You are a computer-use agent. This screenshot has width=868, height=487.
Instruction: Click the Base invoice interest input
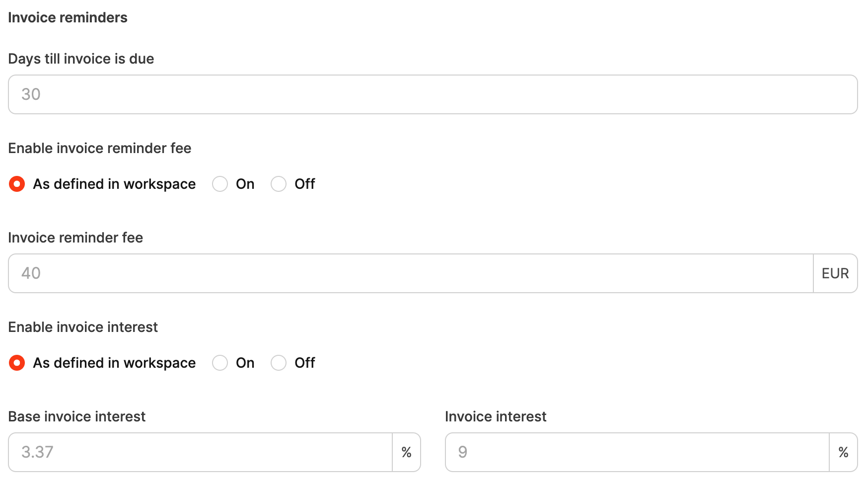(201, 452)
